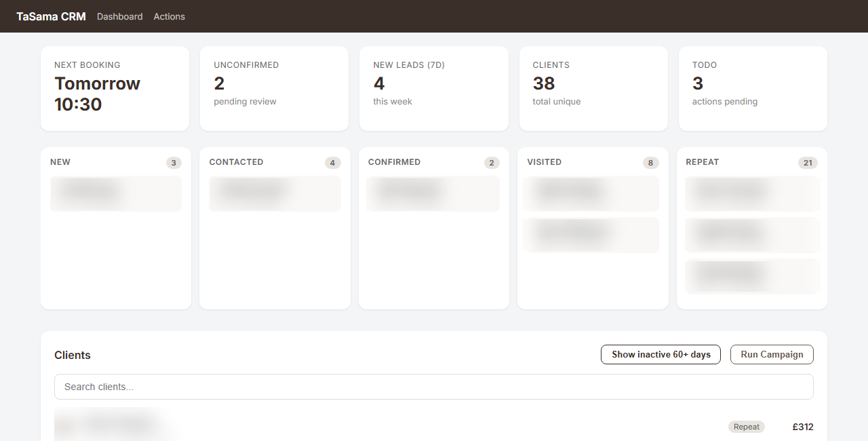Viewport: 868px width, 441px height.
Task: Open the Dashboard menu item
Action: (119, 16)
